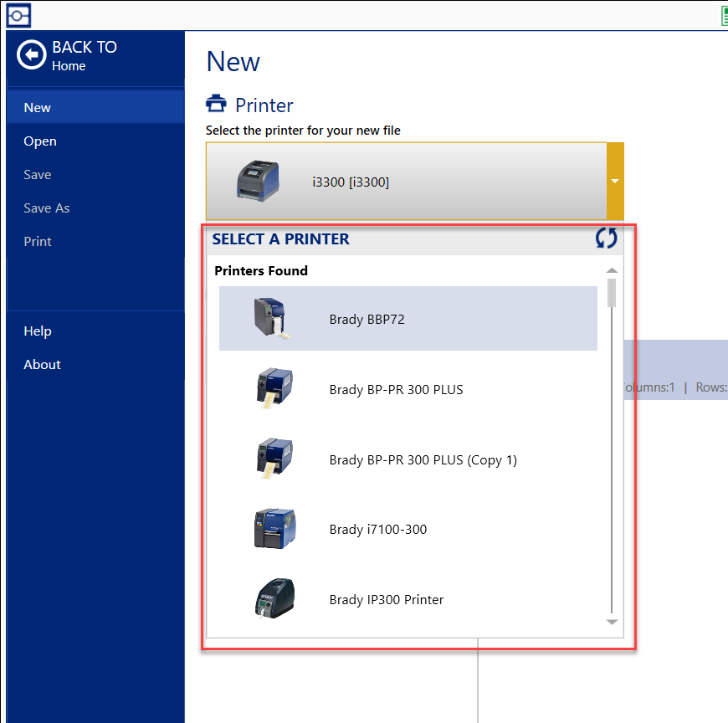Click the back arrow circle icon

(32, 55)
